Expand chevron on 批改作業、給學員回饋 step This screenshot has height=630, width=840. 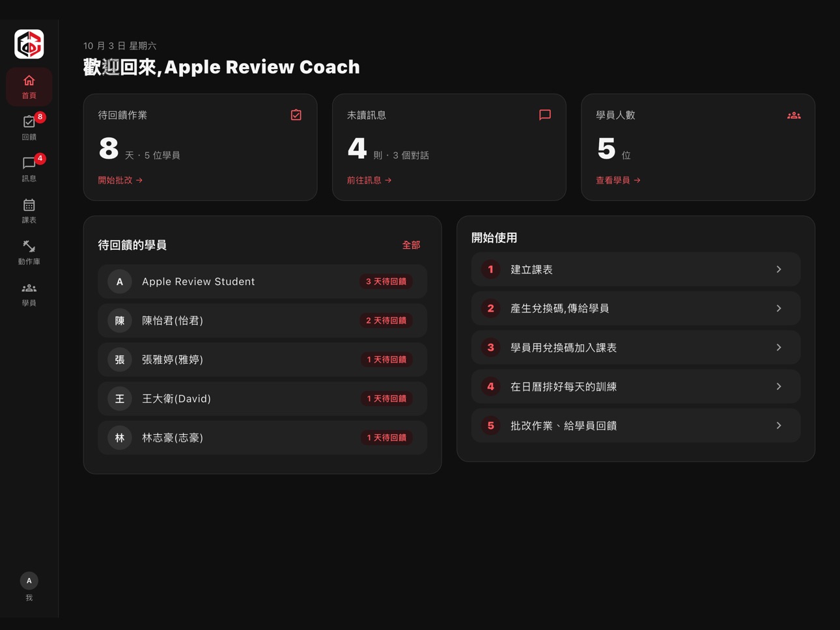pyautogui.click(x=779, y=426)
